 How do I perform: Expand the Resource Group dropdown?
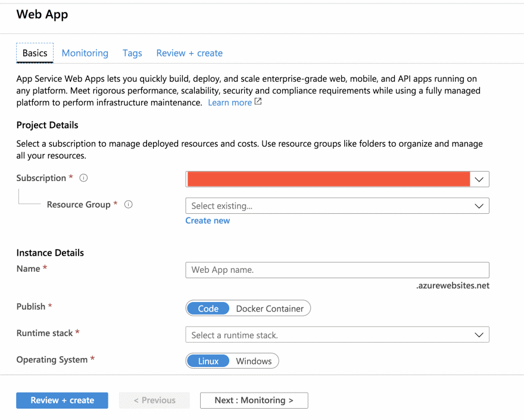(x=337, y=206)
